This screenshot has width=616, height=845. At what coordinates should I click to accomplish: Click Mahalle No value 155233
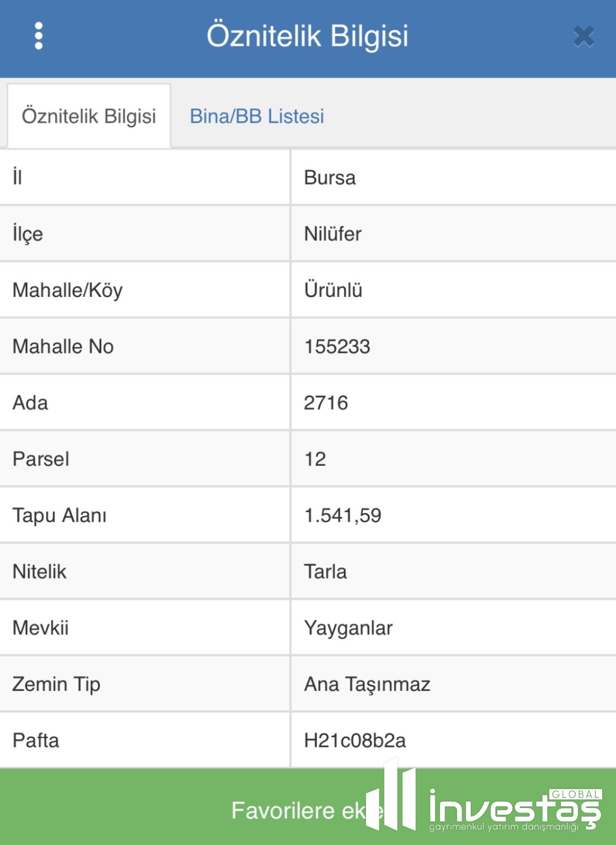[x=337, y=347]
